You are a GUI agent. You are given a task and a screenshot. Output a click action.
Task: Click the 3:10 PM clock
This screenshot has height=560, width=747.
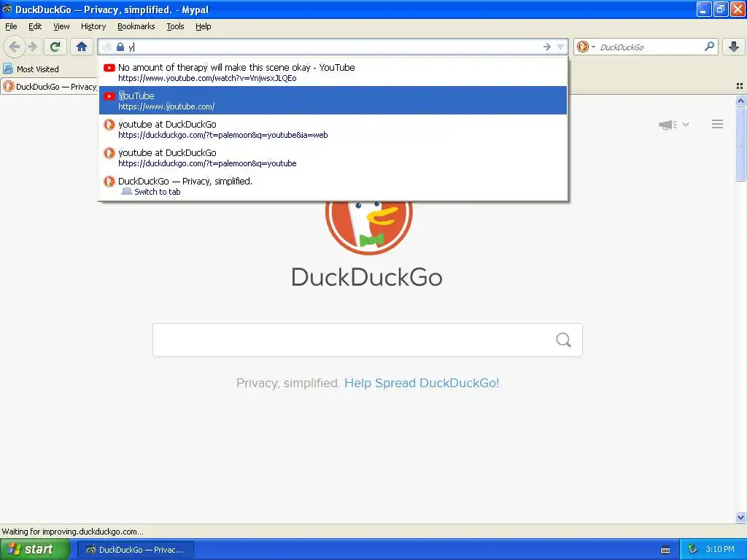tap(720, 549)
